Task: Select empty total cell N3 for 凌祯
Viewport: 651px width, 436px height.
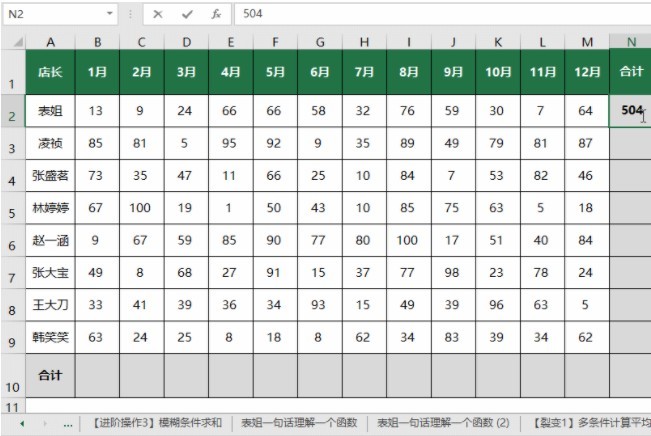Action: tap(630, 143)
